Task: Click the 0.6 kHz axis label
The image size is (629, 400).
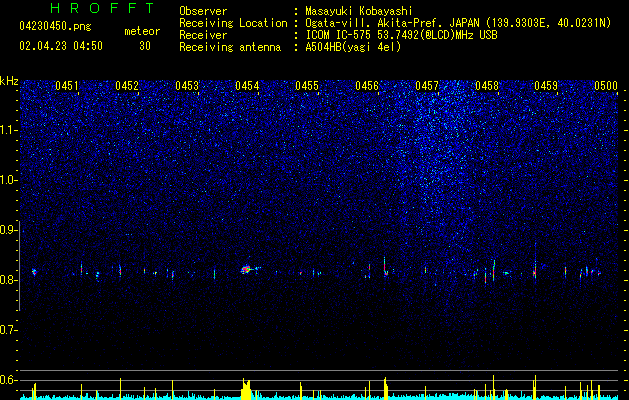Action: [x=8, y=380]
